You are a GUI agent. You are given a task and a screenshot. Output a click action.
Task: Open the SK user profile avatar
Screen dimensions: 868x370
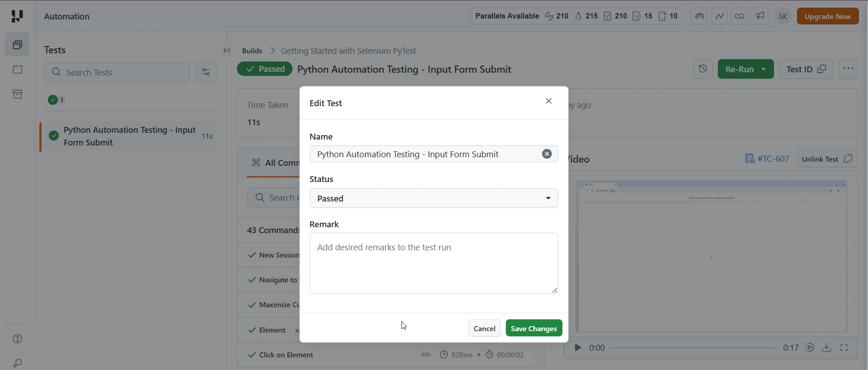coord(783,17)
